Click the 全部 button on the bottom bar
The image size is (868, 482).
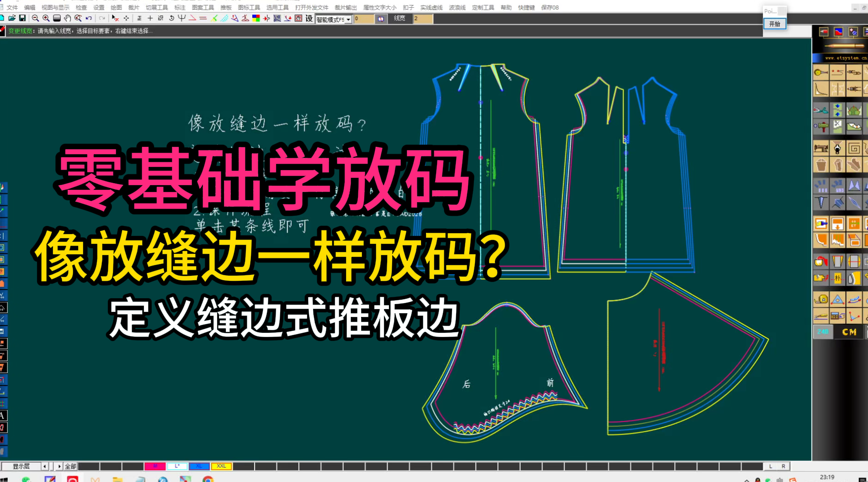tap(70, 466)
